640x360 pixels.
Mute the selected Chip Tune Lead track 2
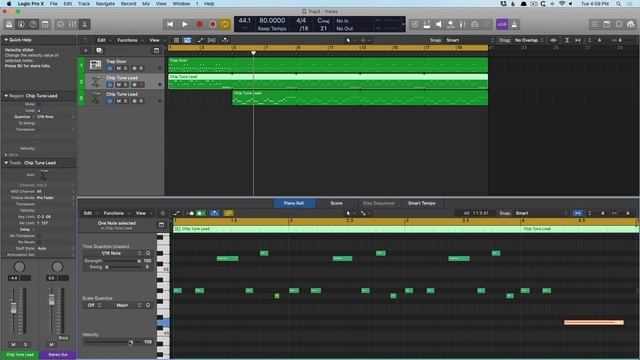[118, 84]
